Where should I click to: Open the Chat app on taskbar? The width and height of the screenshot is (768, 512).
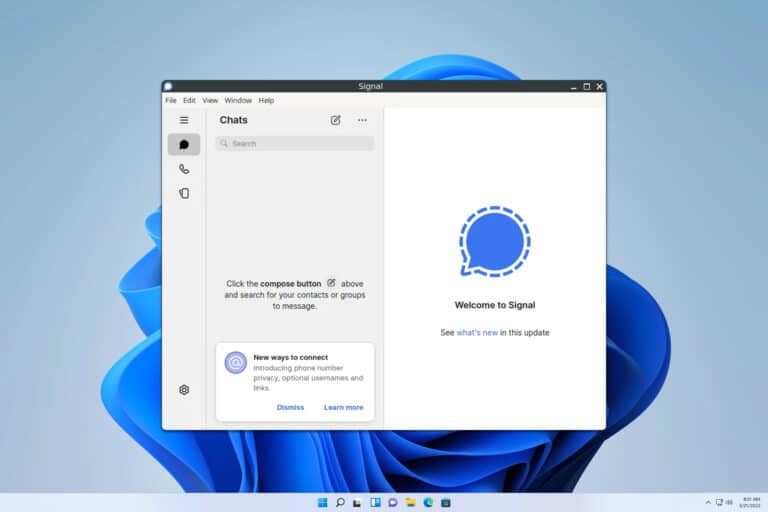pyautogui.click(x=393, y=503)
